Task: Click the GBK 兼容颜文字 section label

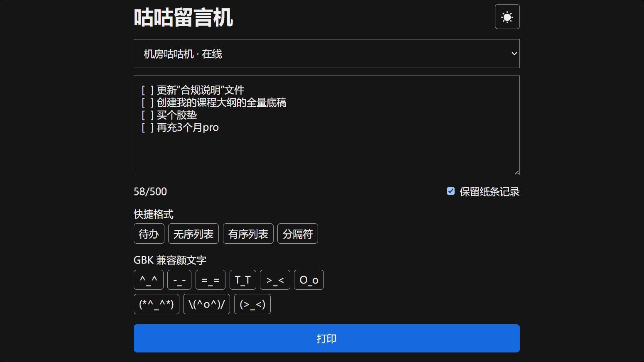Action: pyautogui.click(x=170, y=260)
